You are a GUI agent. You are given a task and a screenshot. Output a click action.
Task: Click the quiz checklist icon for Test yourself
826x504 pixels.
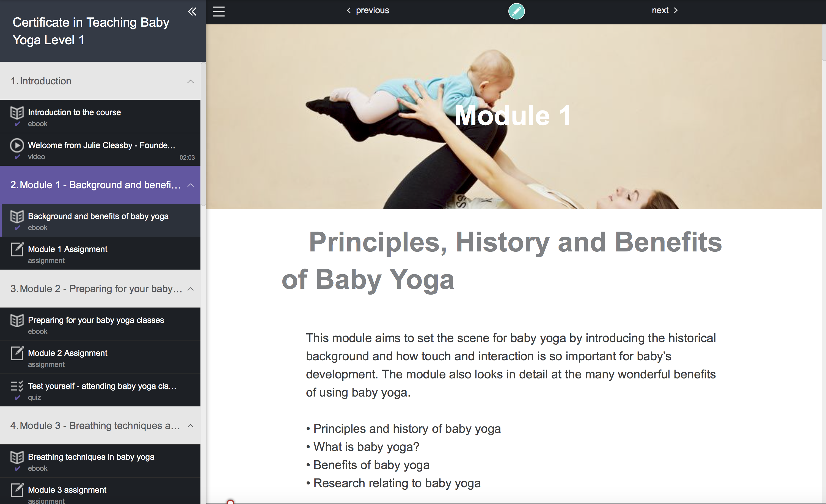(17, 386)
